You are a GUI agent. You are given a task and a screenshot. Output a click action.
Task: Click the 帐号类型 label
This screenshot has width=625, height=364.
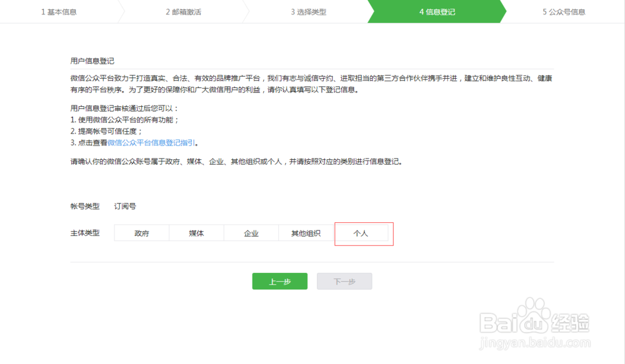click(85, 206)
